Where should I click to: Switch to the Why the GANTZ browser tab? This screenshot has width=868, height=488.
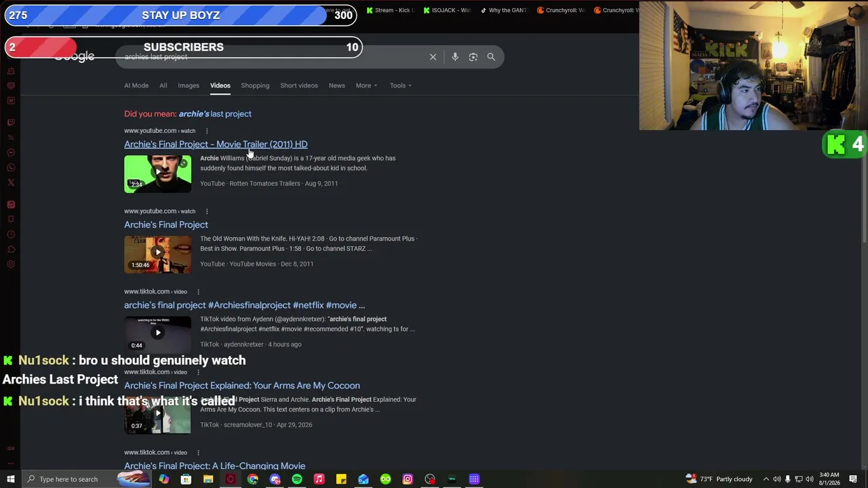(504, 10)
